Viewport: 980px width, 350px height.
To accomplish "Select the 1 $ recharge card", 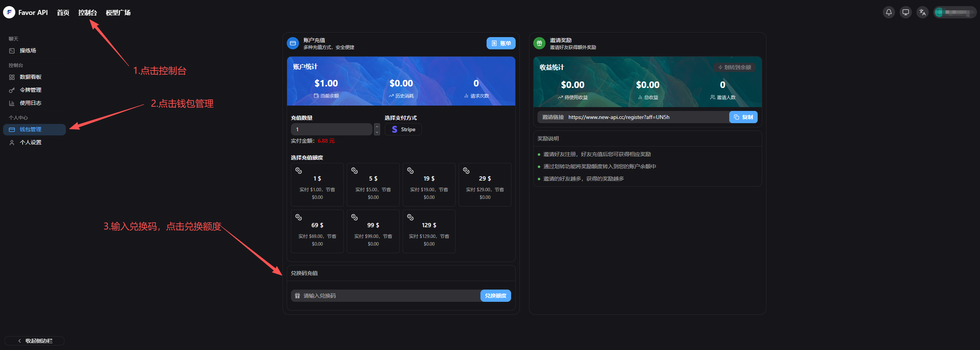I will (x=317, y=185).
